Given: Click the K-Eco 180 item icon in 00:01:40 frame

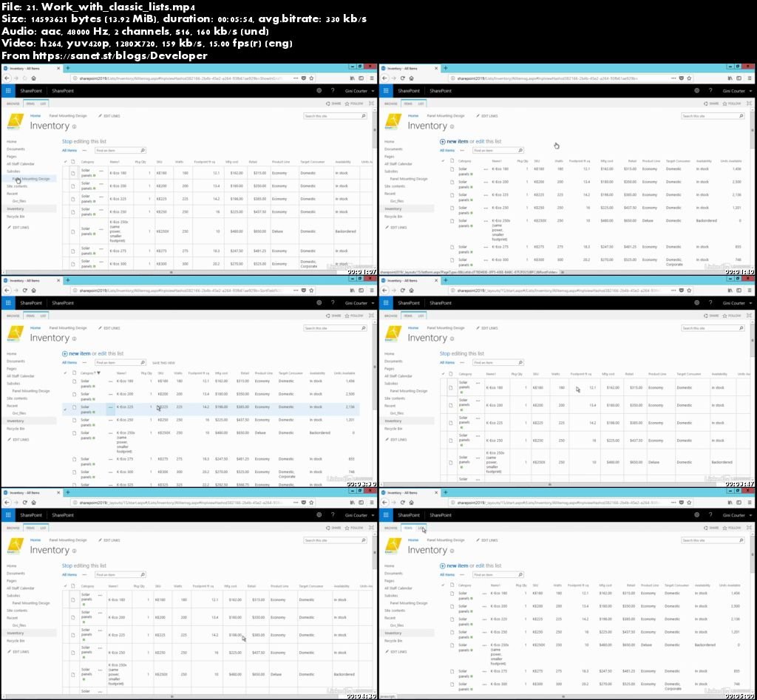Looking at the screenshot, I should [452, 169].
